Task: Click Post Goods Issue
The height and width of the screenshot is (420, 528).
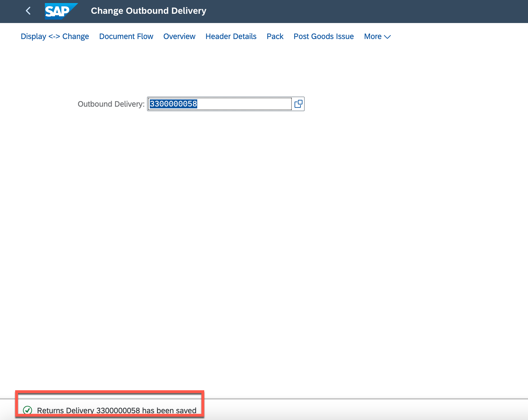Action: [323, 36]
